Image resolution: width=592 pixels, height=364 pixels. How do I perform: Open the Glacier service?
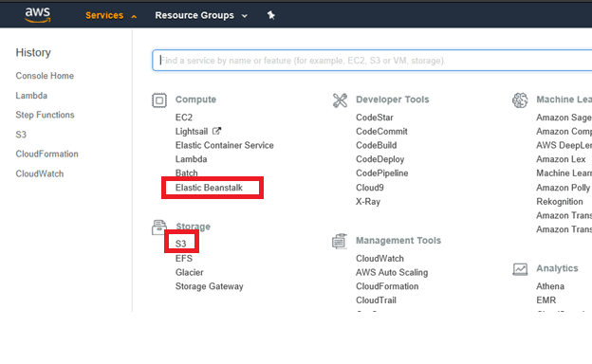(x=189, y=272)
